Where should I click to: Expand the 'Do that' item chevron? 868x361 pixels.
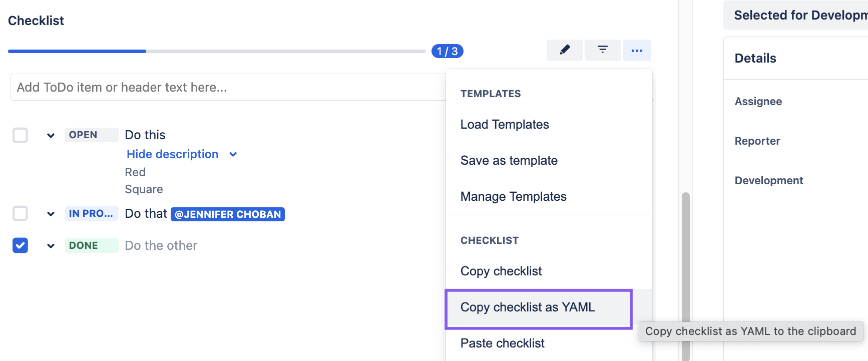[x=50, y=213]
